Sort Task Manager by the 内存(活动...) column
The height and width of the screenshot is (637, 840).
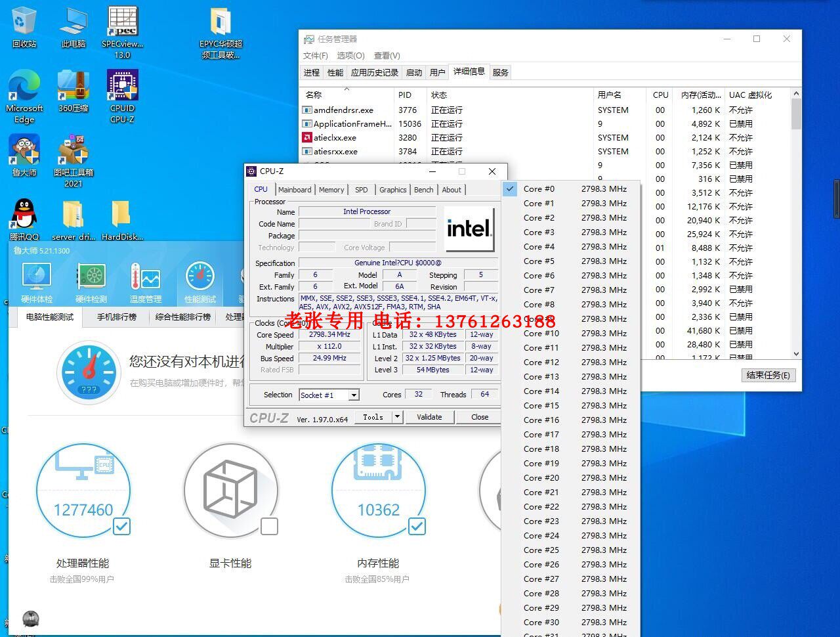700,95
